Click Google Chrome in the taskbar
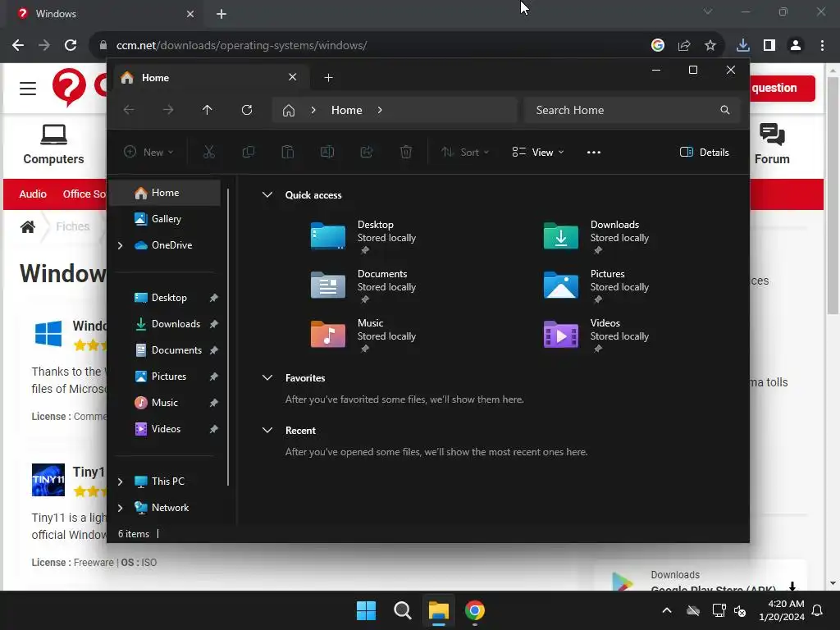This screenshot has height=630, width=840. (475, 610)
